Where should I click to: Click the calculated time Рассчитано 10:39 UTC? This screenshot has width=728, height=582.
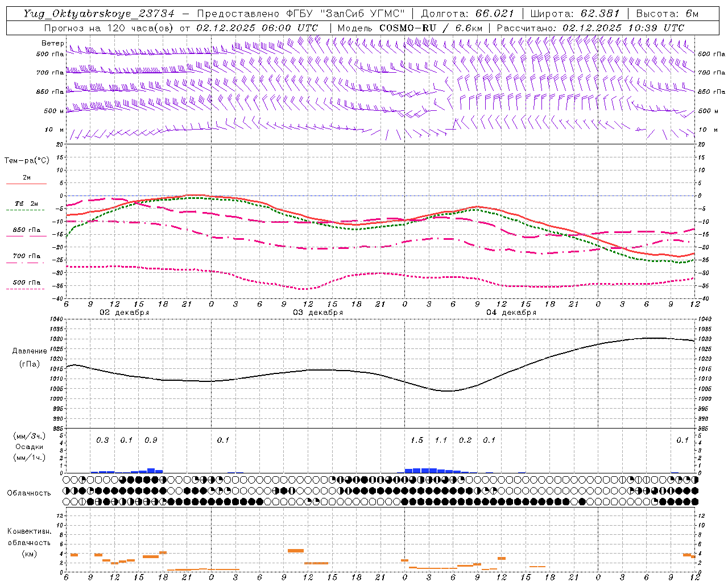point(590,28)
